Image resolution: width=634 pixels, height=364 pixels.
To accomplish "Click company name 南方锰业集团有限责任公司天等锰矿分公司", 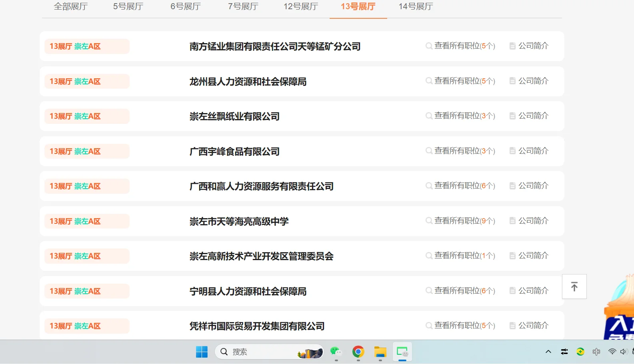I will pos(275,46).
